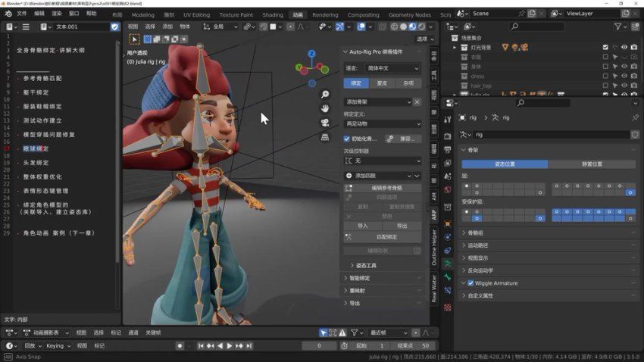Click the play animation button in timeline
644x362 pixels.
(x=229, y=346)
